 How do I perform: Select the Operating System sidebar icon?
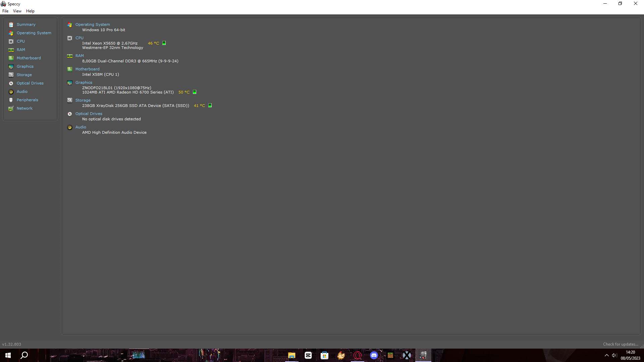pos(11,33)
